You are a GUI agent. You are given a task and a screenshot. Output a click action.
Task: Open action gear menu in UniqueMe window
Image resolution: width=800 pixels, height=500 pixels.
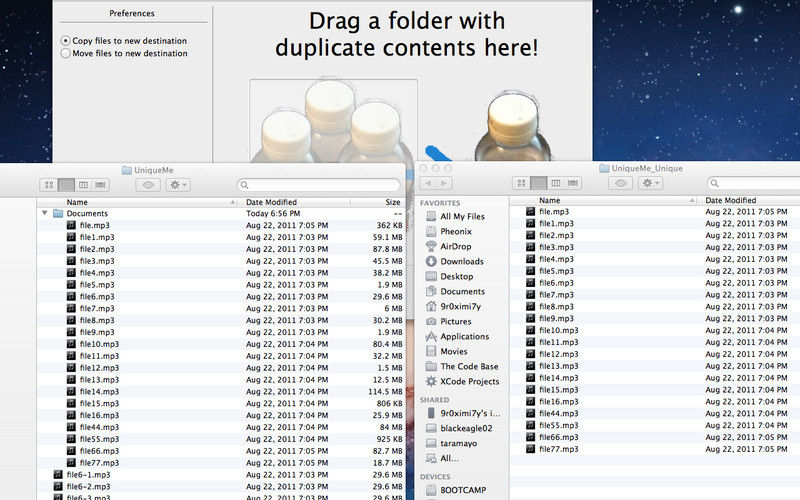(x=178, y=185)
